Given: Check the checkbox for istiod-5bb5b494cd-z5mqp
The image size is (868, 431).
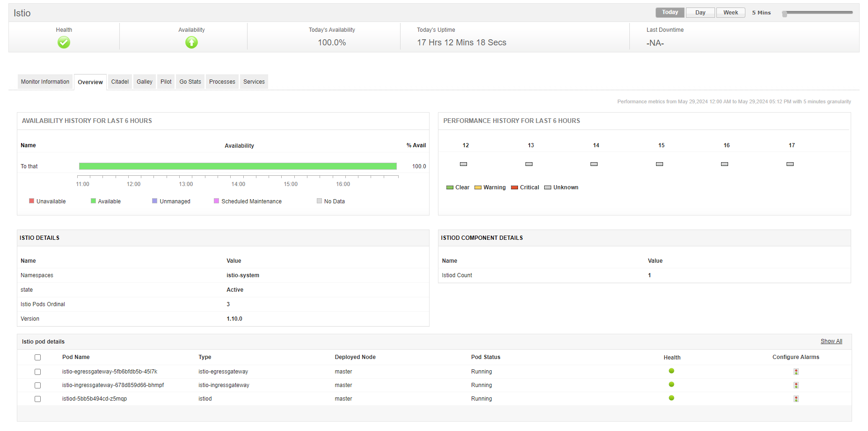Looking at the screenshot, I should (x=37, y=399).
